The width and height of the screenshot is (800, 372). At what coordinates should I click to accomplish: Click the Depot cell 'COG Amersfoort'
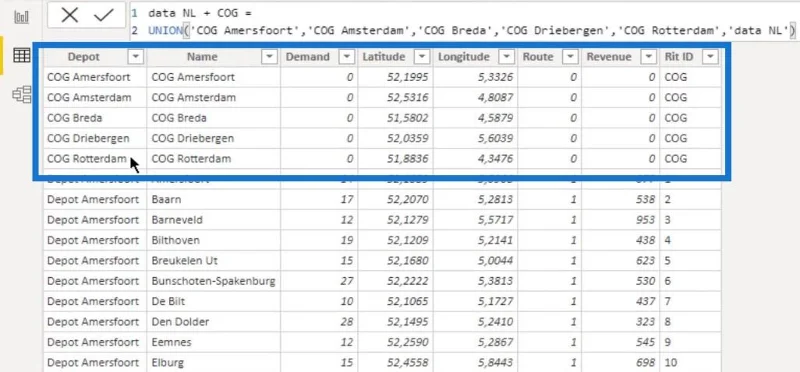click(x=95, y=77)
